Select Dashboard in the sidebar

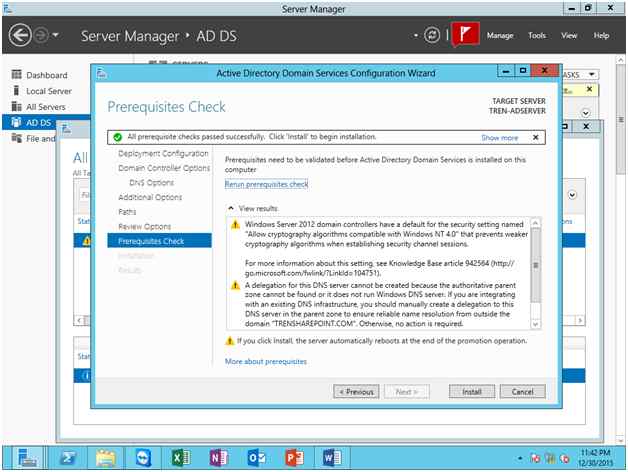tap(46, 75)
